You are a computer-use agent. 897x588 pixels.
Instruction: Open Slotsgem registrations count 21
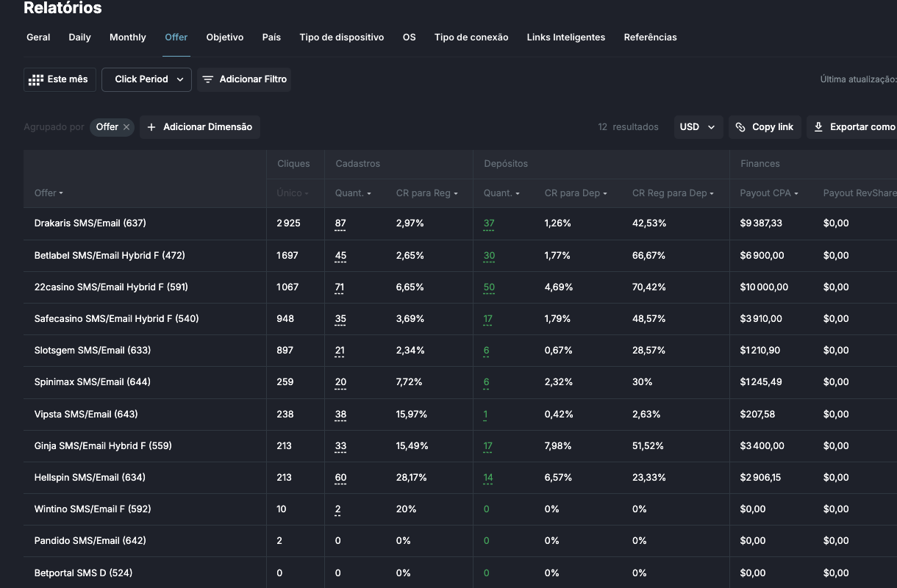click(x=340, y=351)
